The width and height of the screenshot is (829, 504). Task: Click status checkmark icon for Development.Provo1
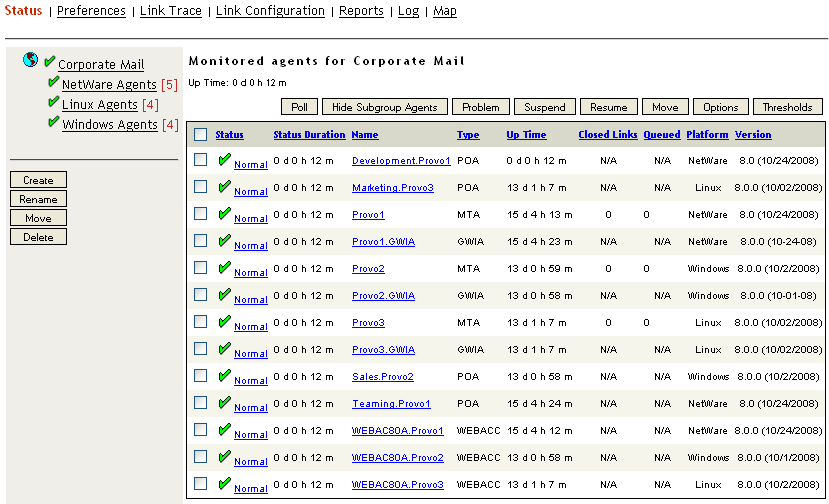click(x=224, y=159)
